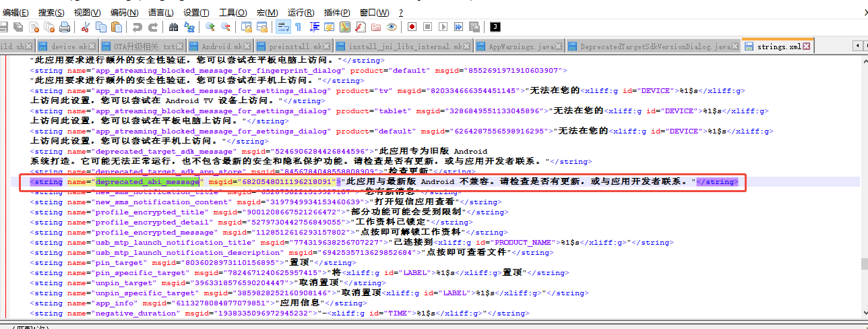Viewport: 868px width, 329px height.
Task: Click the Zoom Out magnifier icon
Action: 226,27
